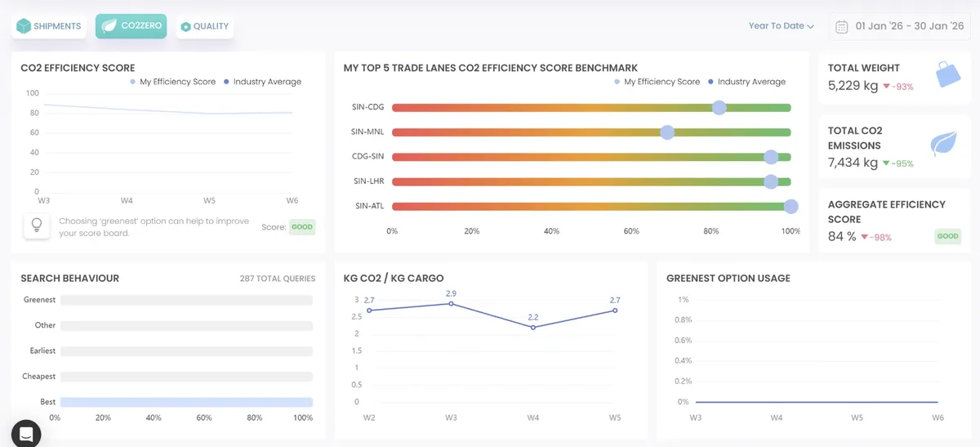The height and width of the screenshot is (447, 980).
Task: Click the Greenest bar in Search Behaviour
Action: pyautogui.click(x=186, y=300)
